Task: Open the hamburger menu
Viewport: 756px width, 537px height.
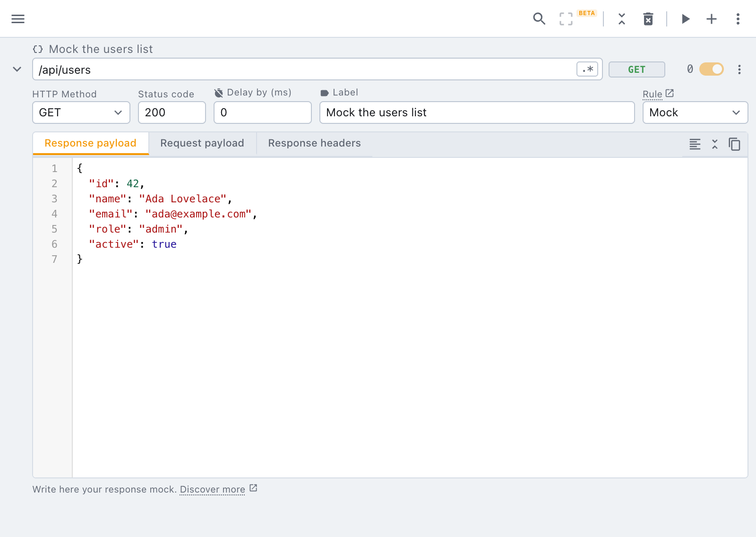Action: point(18,19)
